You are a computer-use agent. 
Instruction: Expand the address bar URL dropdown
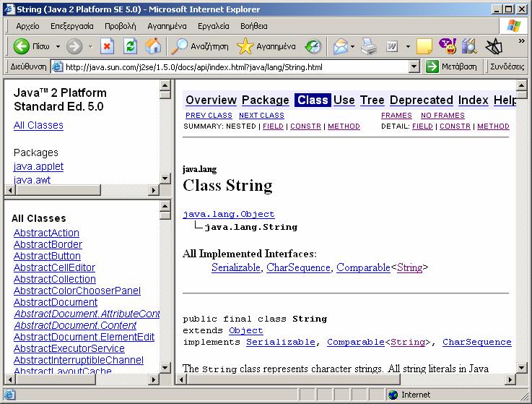pos(414,66)
